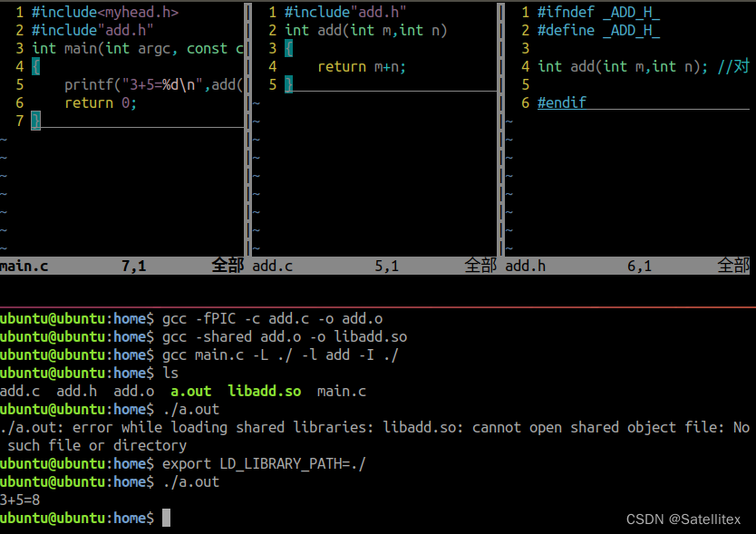Click the 'ls' command in terminal
This screenshot has height=534, width=756.
point(170,373)
